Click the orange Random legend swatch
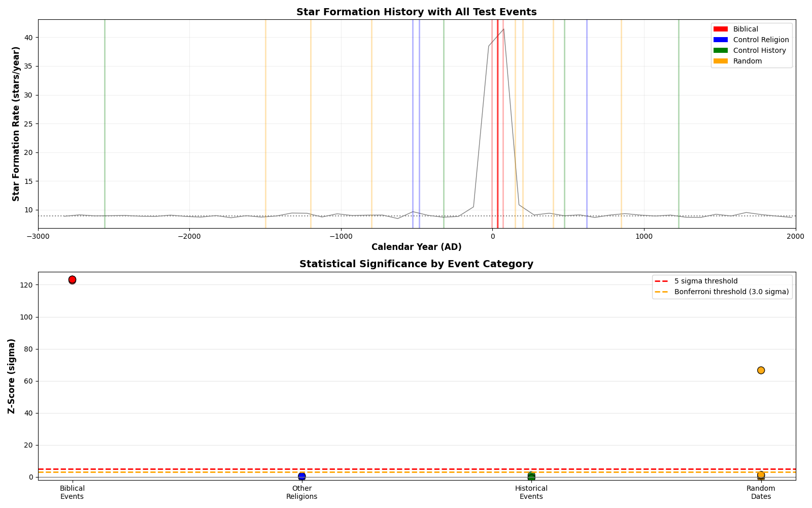Screen dimensions: 812x508 720,61
